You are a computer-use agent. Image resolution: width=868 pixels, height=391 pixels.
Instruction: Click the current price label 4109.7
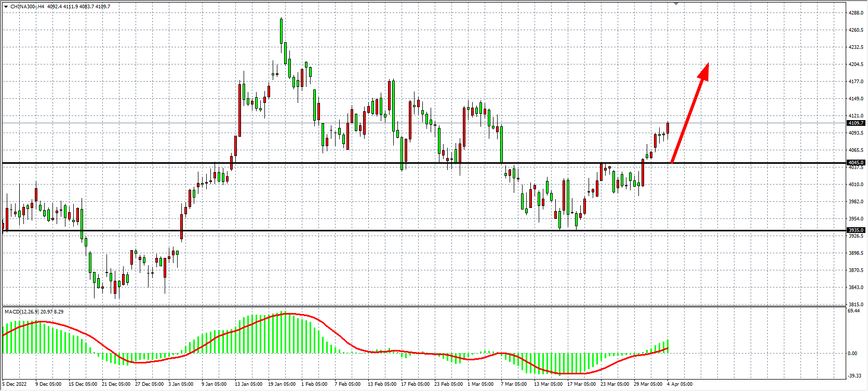[856, 123]
